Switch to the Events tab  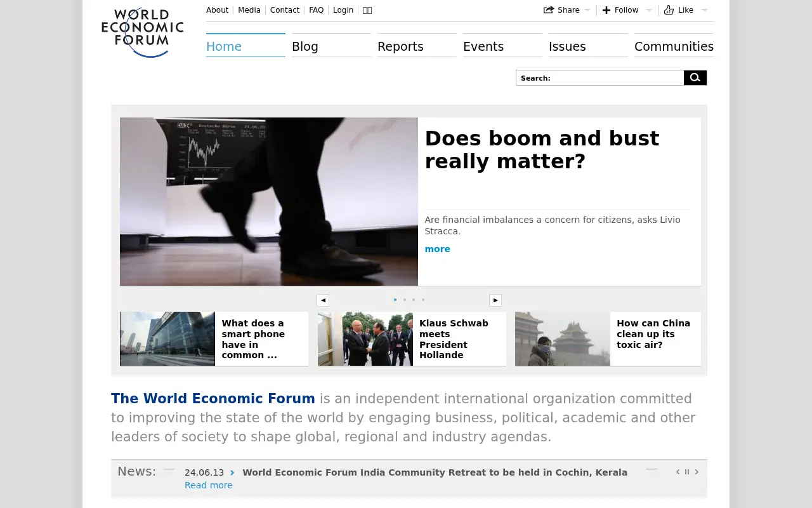(502, 46)
